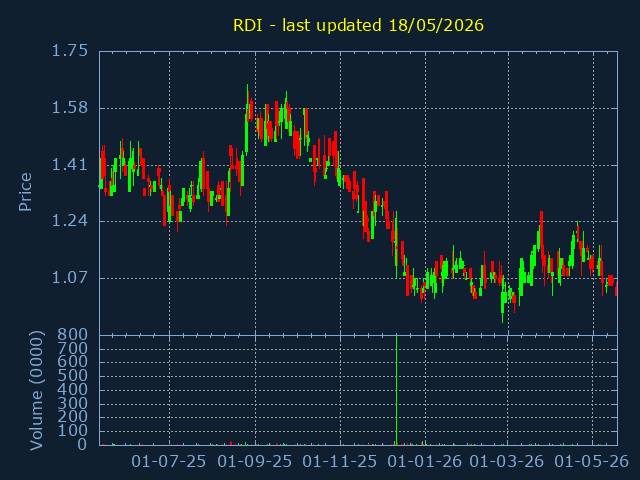Image resolution: width=640 pixels, height=480 pixels.
Task: Click the 1.24 price axis label
Action: (x=69, y=221)
